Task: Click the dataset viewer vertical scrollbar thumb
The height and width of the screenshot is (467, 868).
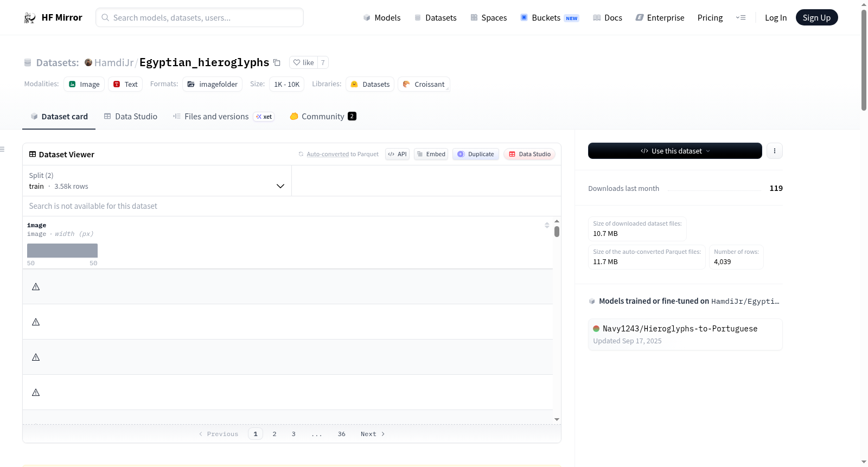Action: 557,232
